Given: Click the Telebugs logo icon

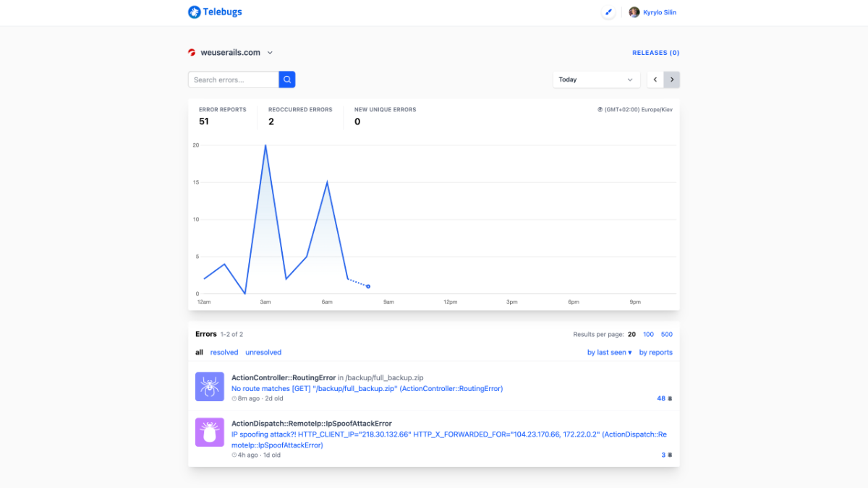Looking at the screenshot, I should pos(194,12).
